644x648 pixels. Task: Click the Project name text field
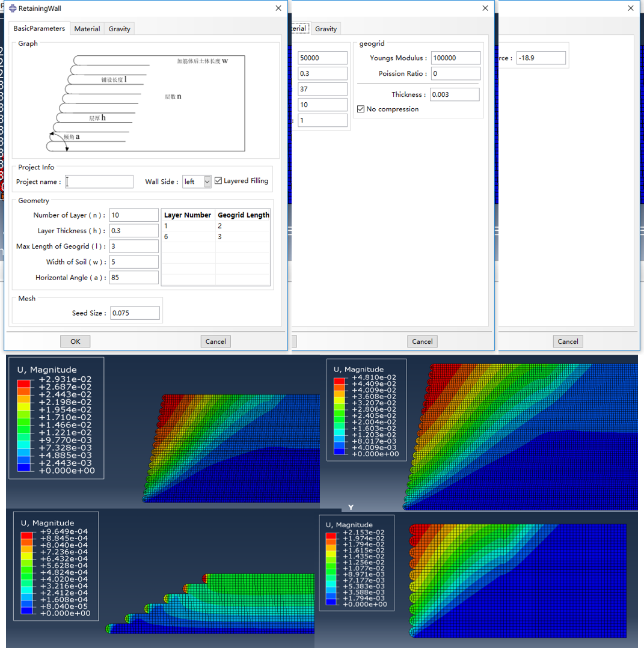(x=99, y=182)
